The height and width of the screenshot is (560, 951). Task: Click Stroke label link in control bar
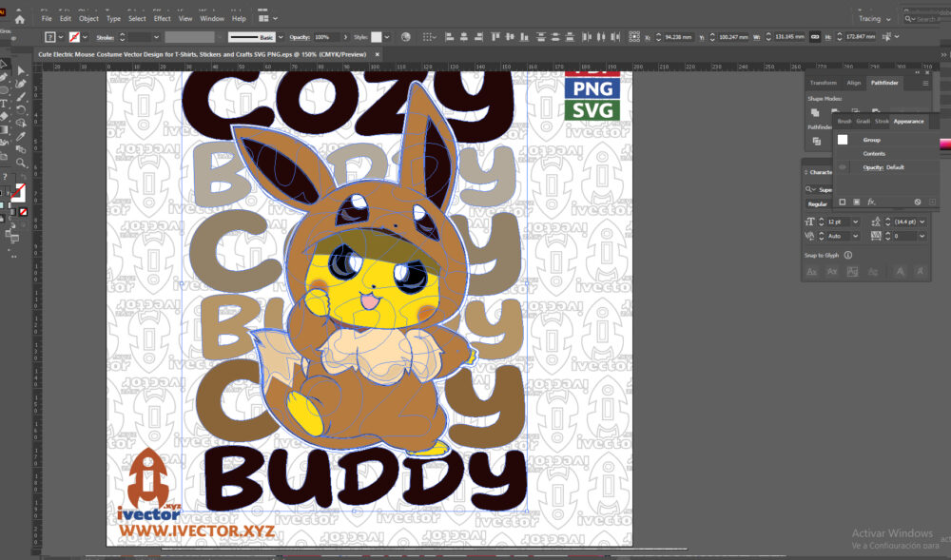tap(105, 38)
